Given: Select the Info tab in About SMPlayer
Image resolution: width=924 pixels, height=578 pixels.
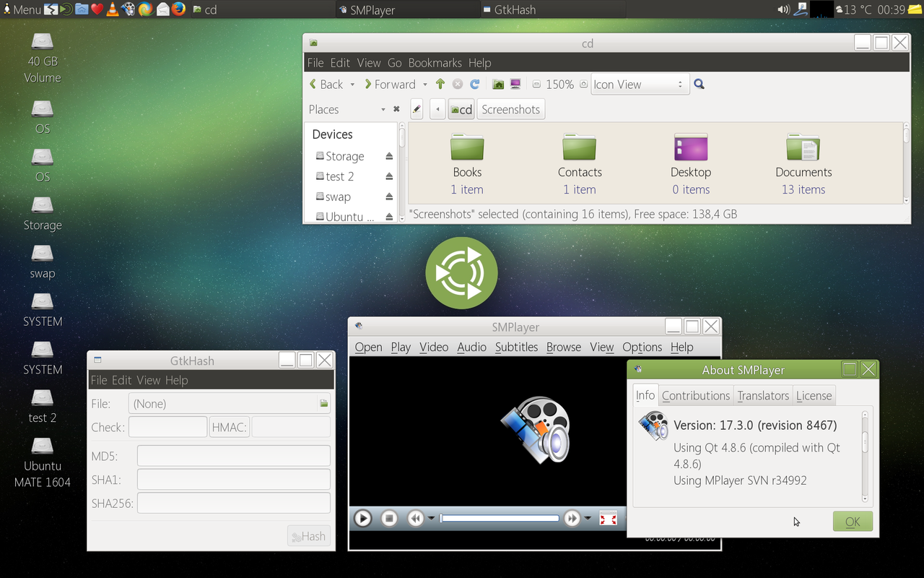Looking at the screenshot, I should coord(645,394).
